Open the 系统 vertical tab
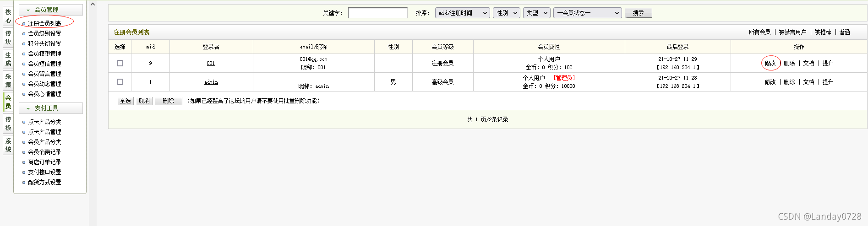 [x=8, y=145]
